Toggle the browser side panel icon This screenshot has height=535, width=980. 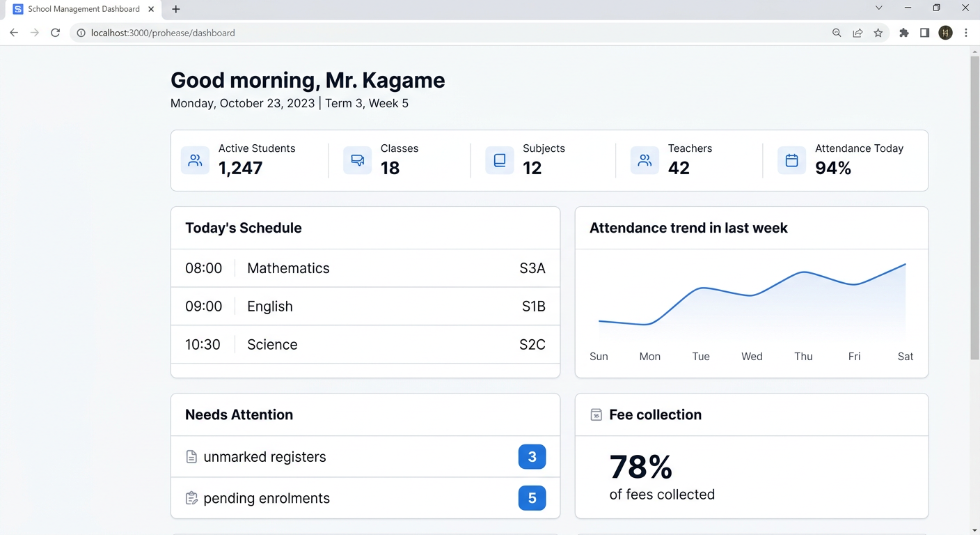924,33
